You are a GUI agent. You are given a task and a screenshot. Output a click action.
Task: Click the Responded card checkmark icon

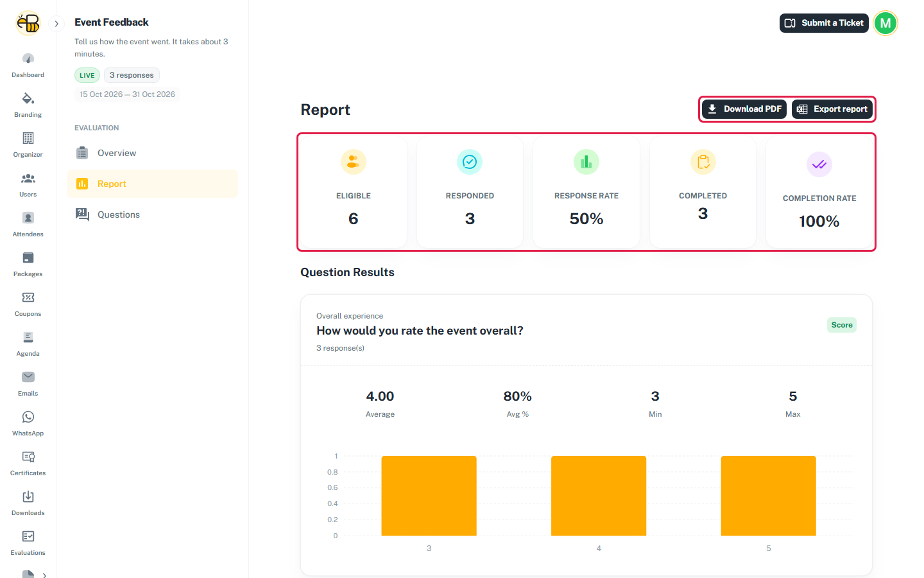(470, 162)
